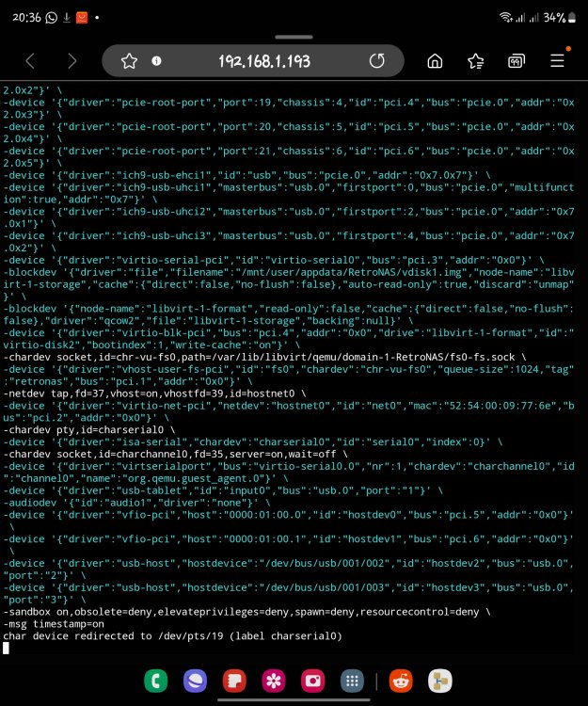Tap the Wi-Fi status icon
This screenshot has height=706, width=588.
tap(506, 18)
